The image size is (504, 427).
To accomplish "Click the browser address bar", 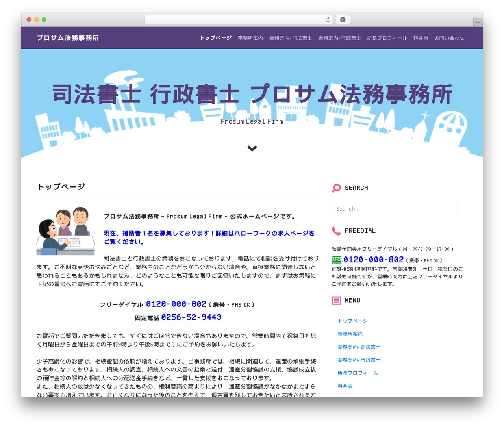I will [239, 20].
